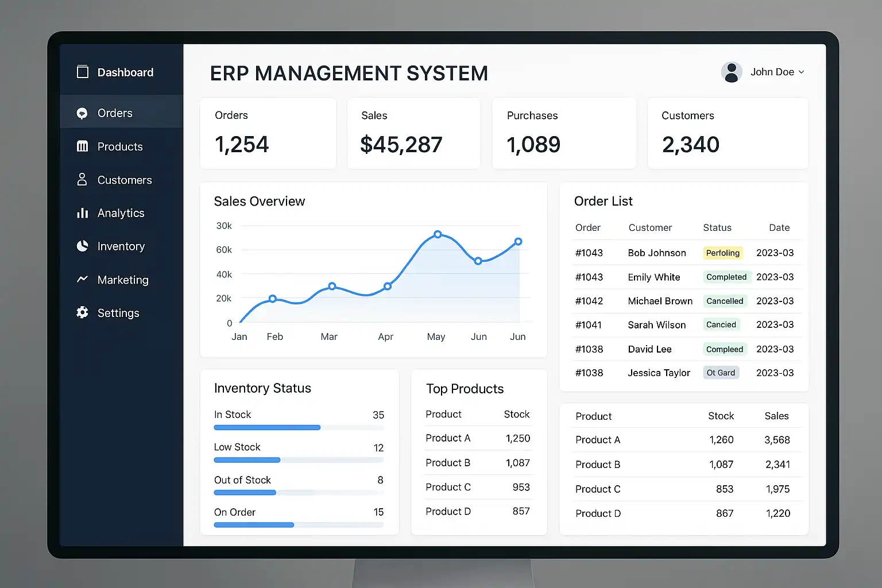Click the Customer column header in Order List
The image size is (882, 588).
(x=650, y=227)
